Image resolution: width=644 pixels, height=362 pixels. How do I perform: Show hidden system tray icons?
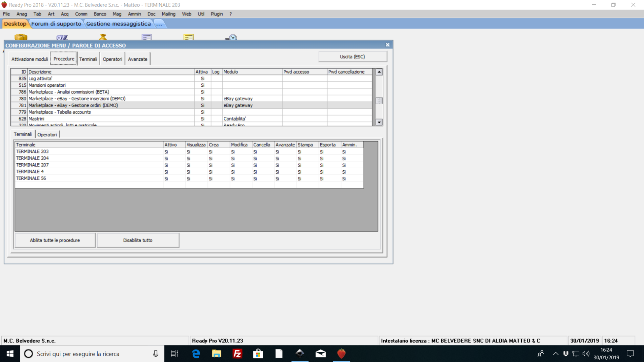point(556,354)
